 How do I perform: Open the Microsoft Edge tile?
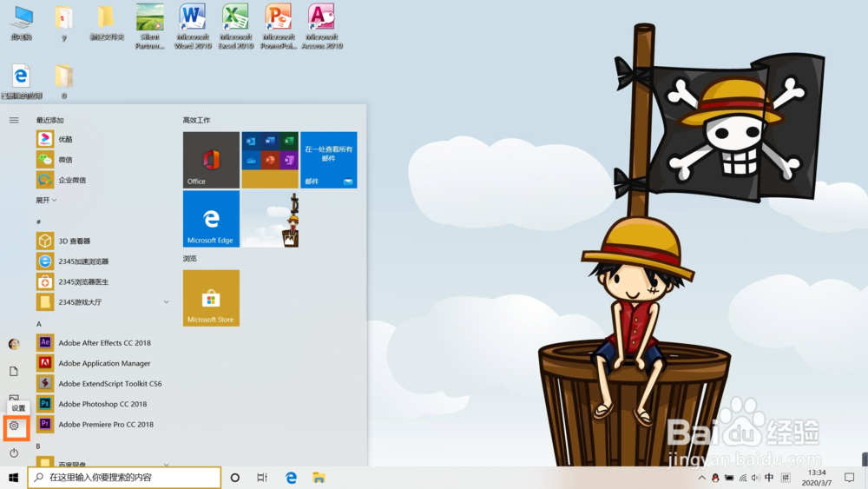pos(212,219)
